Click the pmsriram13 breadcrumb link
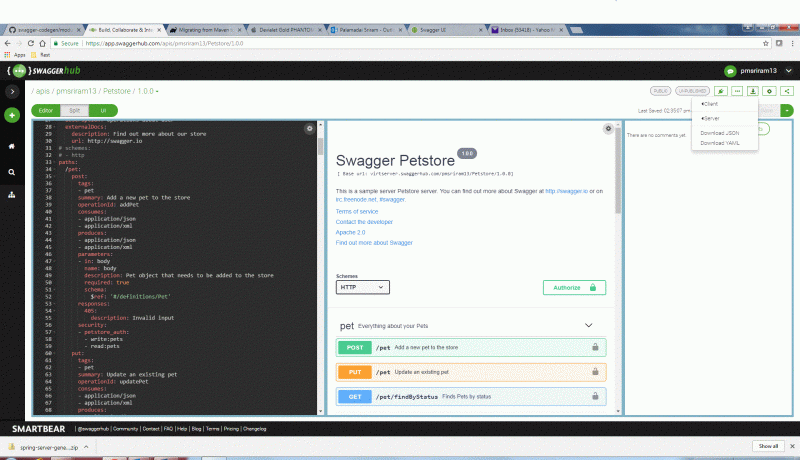Screen dimensions: 800x460 coord(76,91)
